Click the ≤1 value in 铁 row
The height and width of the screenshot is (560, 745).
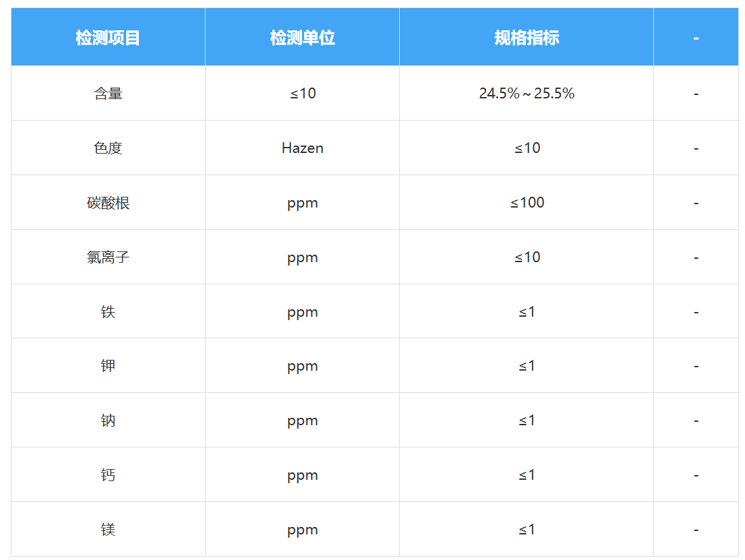point(527,312)
